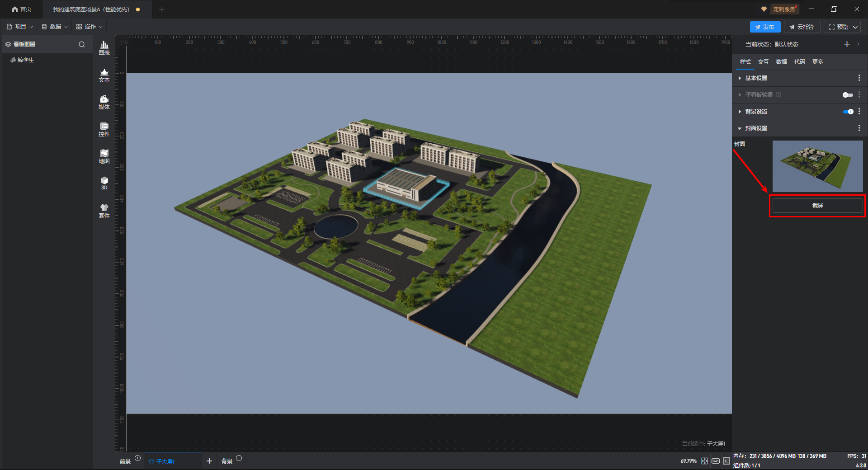Screen dimensions: 868x470
Task: Click the help icon beside 子看板轮播
Action: point(778,95)
